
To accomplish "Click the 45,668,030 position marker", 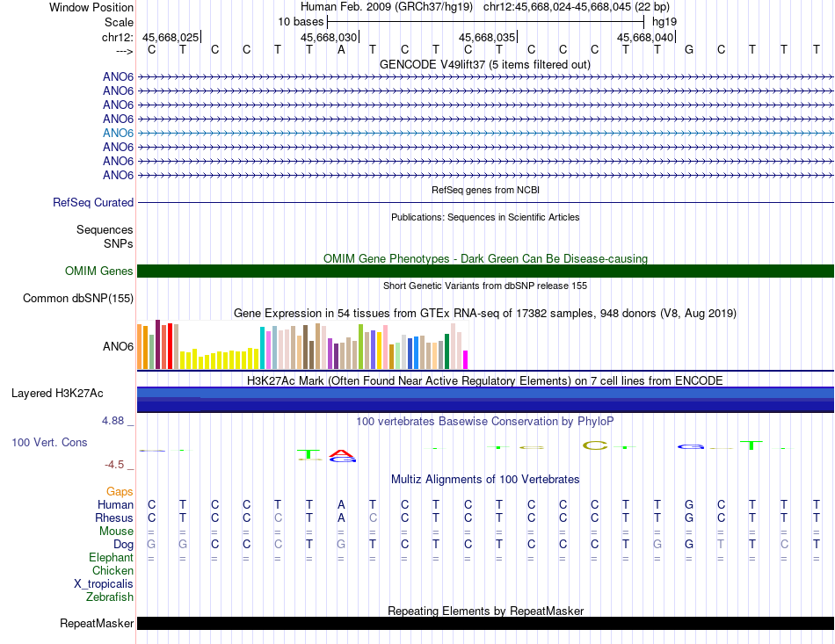I will click(329, 37).
